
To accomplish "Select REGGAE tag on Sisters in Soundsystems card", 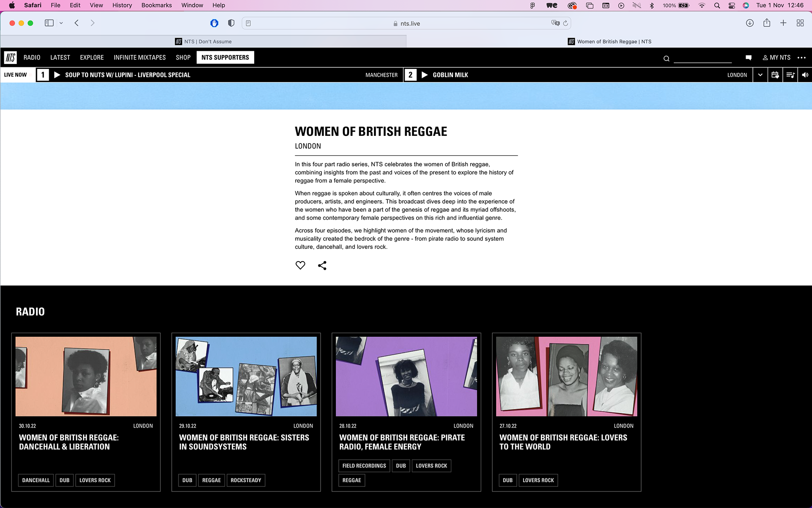I will click(x=211, y=480).
